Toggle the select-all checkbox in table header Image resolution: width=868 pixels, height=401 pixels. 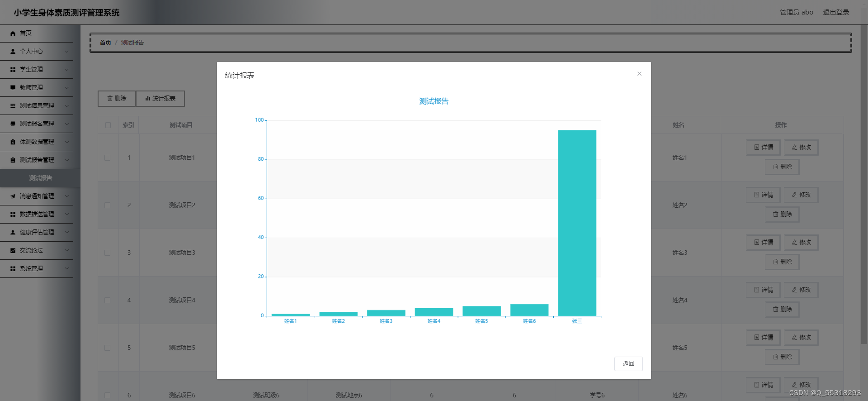pos(108,125)
